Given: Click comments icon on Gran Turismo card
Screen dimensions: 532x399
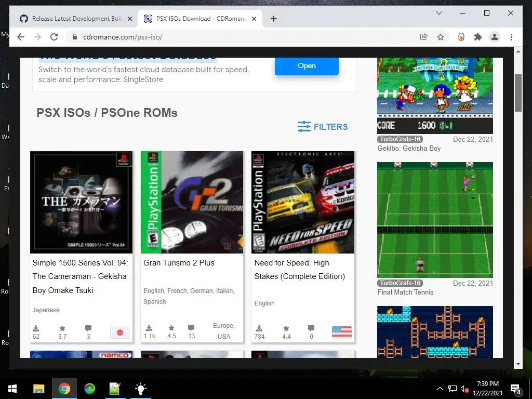Looking at the screenshot, I should (x=191, y=328).
